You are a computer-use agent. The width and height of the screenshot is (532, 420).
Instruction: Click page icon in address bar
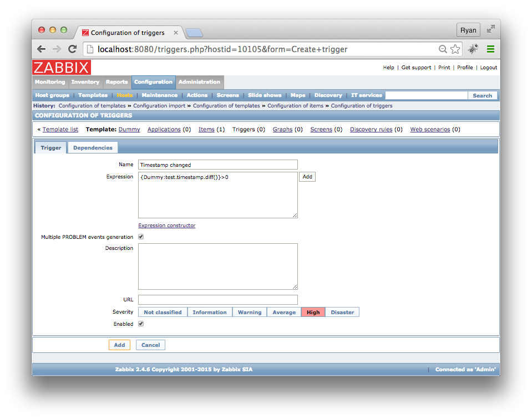click(90, 49)
